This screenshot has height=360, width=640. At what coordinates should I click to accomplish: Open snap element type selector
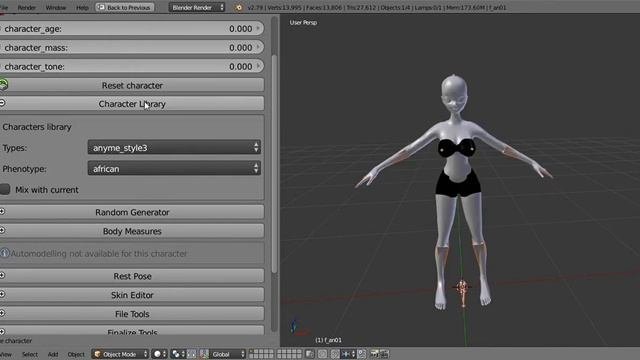pyautogui.click(x=348, y=354)
